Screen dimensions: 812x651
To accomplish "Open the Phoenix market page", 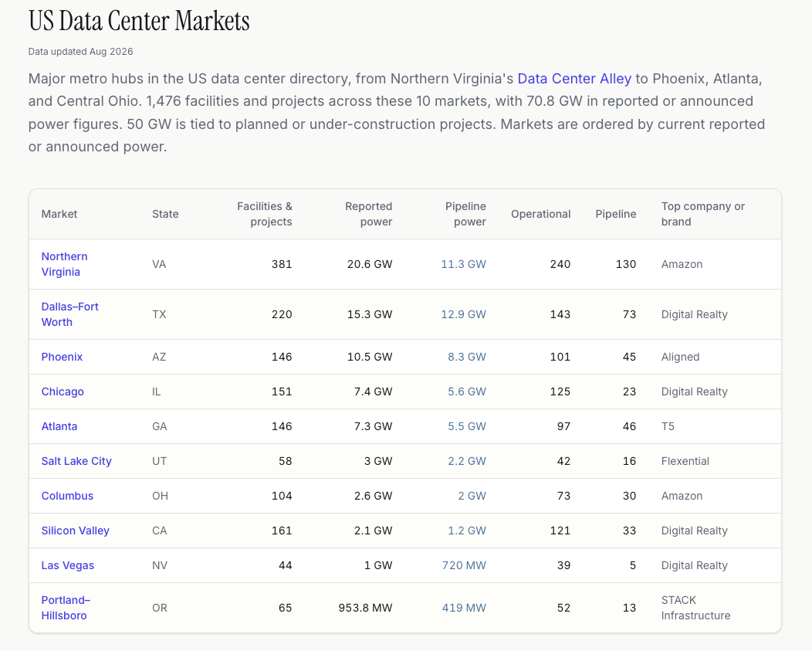I will [62, 357].
